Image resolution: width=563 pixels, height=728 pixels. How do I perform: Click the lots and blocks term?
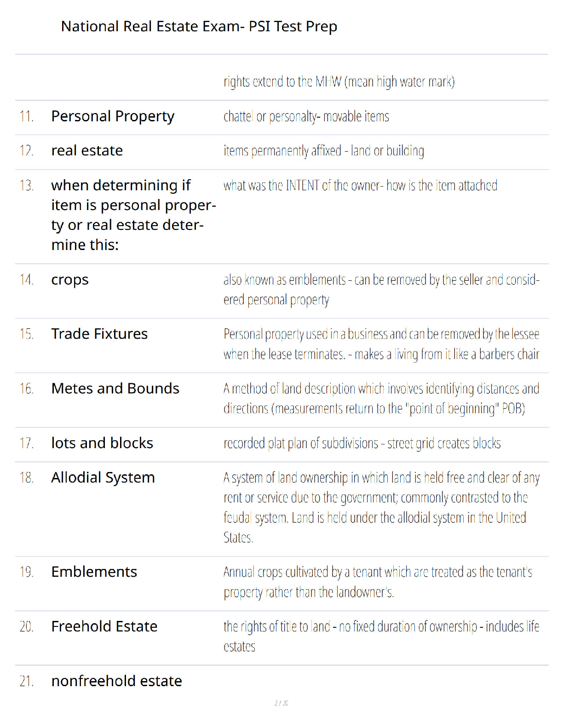102,443
